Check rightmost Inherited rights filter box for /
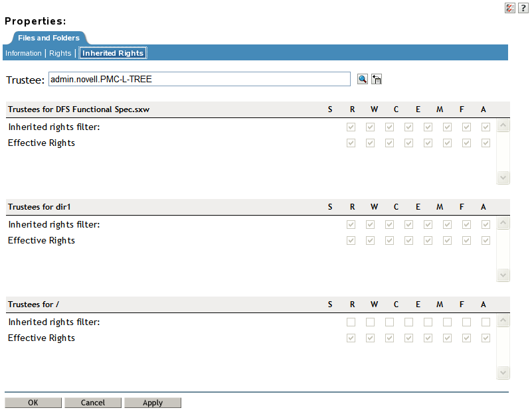Screen dimensions: 532x410 pos(486,322)
